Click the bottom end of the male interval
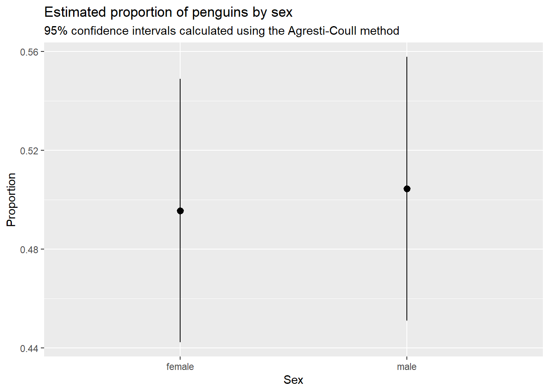This screenshot has width=549, height=392. click(407, 320)
